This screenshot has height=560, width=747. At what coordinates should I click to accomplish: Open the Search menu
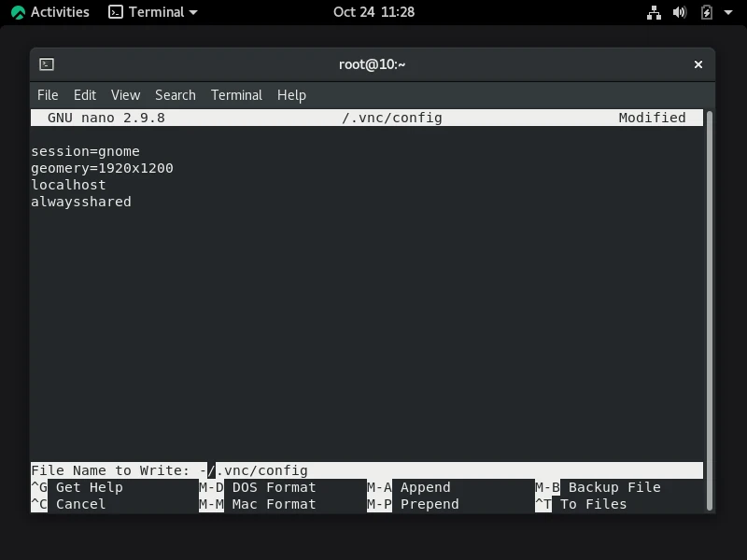[x=175, y=94]
